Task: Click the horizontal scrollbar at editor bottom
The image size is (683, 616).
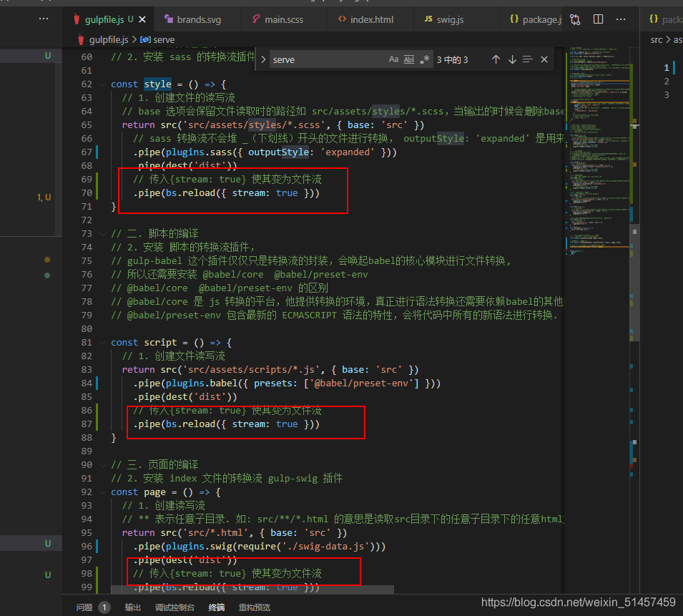Action: point(252,589)
